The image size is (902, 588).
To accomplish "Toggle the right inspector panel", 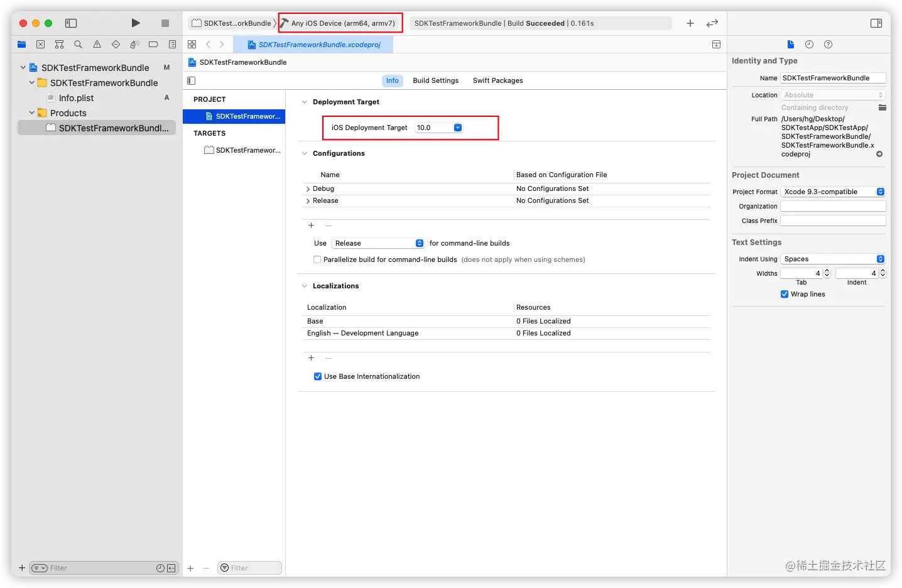I will coord(876,23).
